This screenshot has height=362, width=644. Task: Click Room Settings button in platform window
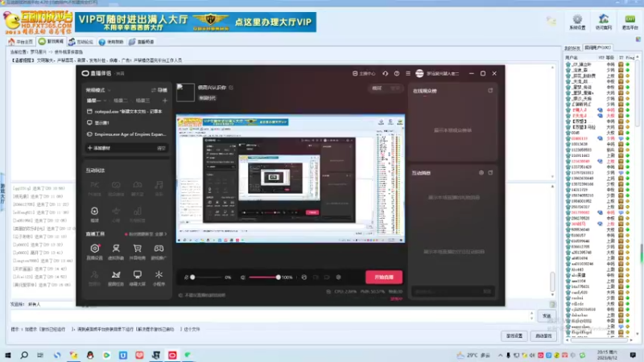coord(514,336)
